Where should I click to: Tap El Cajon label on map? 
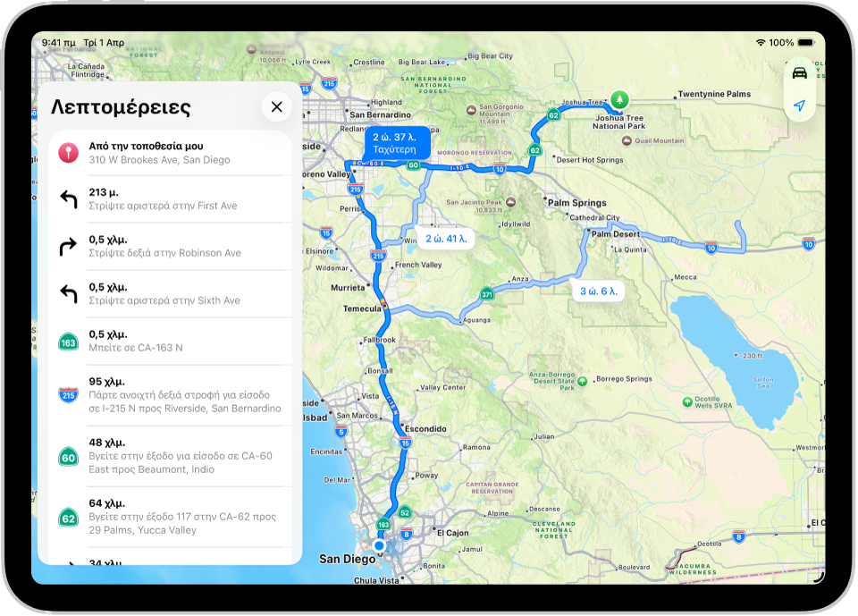[x=452, y=533]
